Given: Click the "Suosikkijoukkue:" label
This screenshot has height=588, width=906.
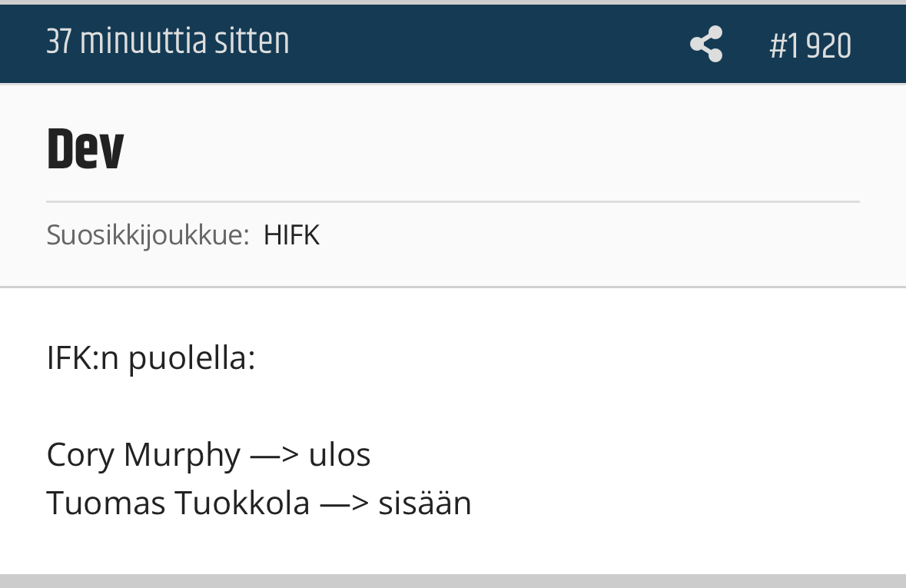Looking at the screenshot, I should click(x=148, y=234).
